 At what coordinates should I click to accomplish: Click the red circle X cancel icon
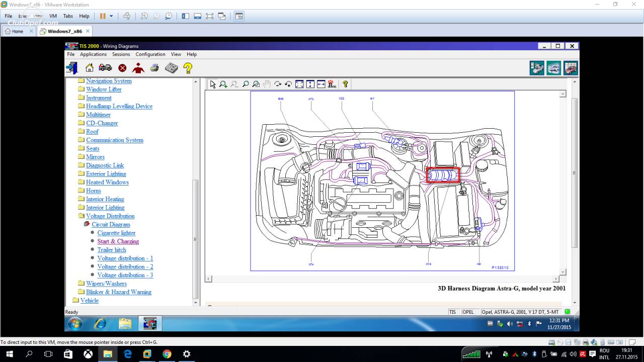tap(122, 68)
